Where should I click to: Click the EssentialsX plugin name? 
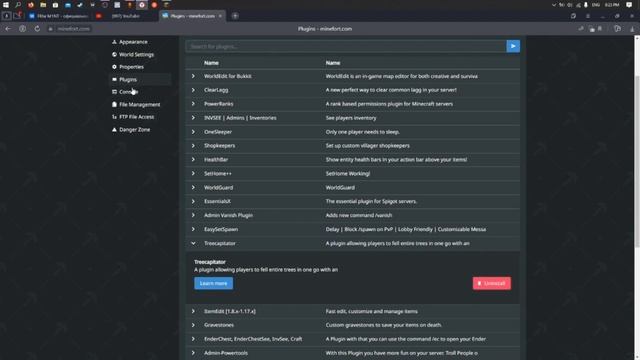pos(217,201)
